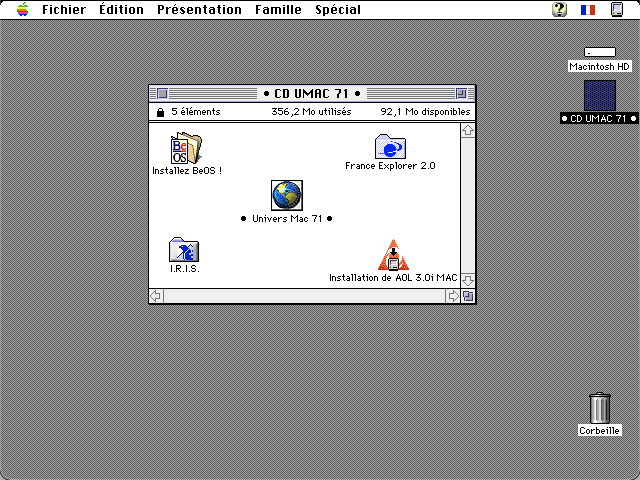
Task: Open the Installez BeOS ! folder icon
Action: coord(186,148)
